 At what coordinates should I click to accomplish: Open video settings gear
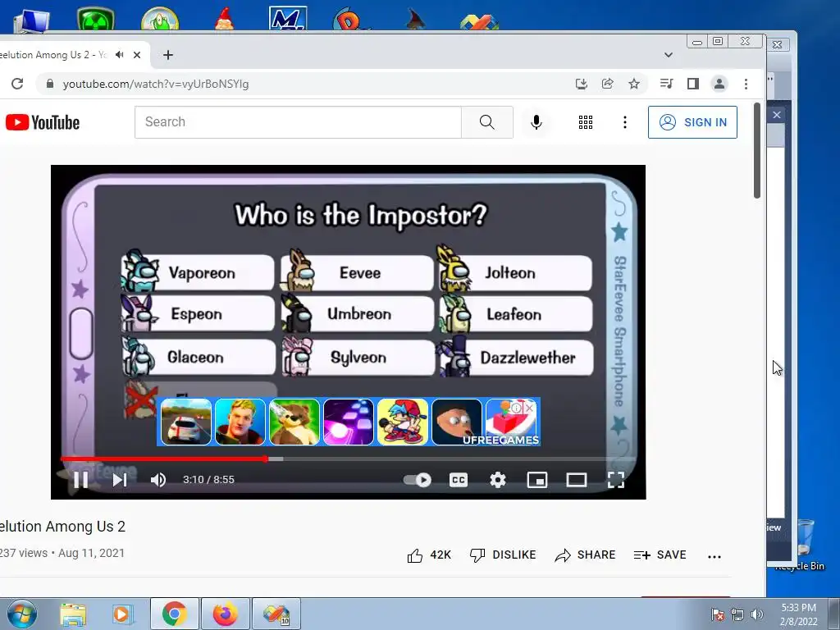click(x=498, y=479)
